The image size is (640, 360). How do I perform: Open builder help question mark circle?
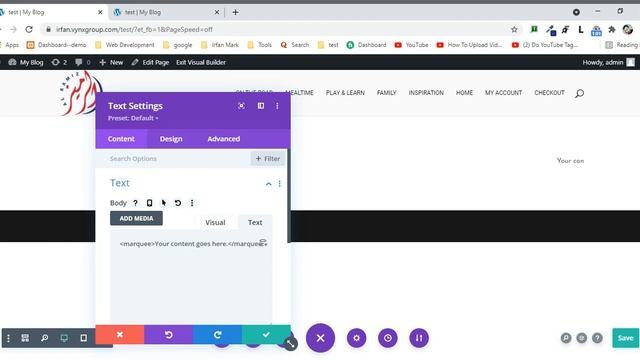click(598, 338)
